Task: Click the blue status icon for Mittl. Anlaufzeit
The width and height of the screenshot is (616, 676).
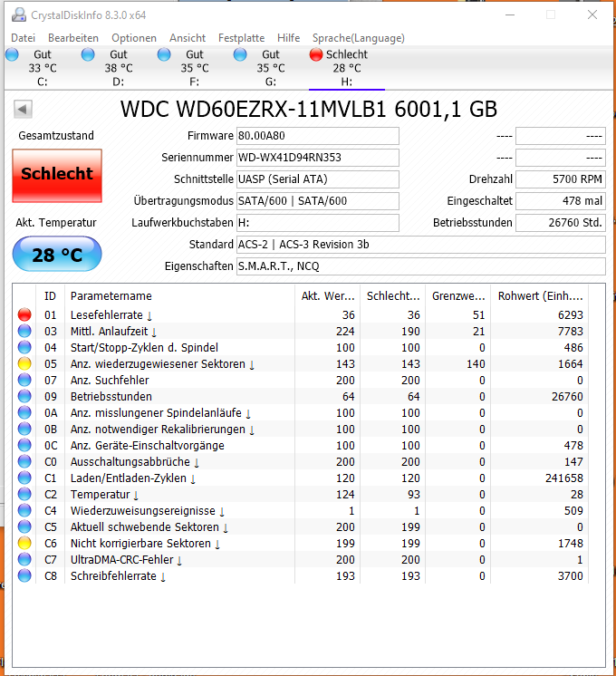Action: 24,331
